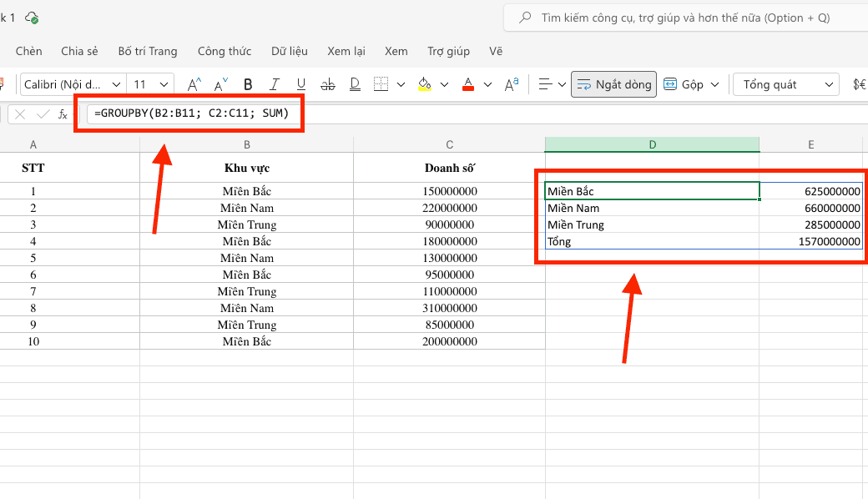Click the Gộp merge cells button
868x499 pixels.
point(684,84)
